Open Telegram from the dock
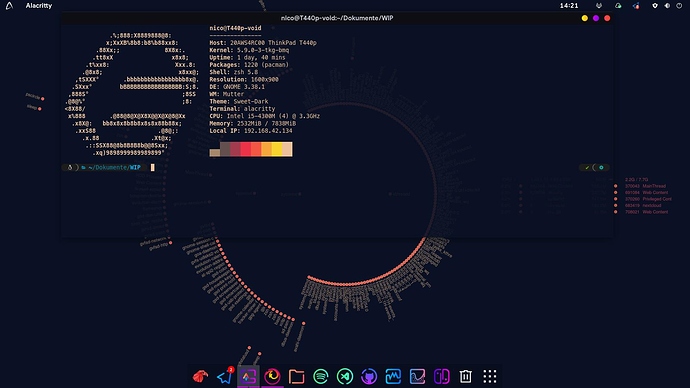This screenshot has height=388, width=690. click(x=224, y=376)
